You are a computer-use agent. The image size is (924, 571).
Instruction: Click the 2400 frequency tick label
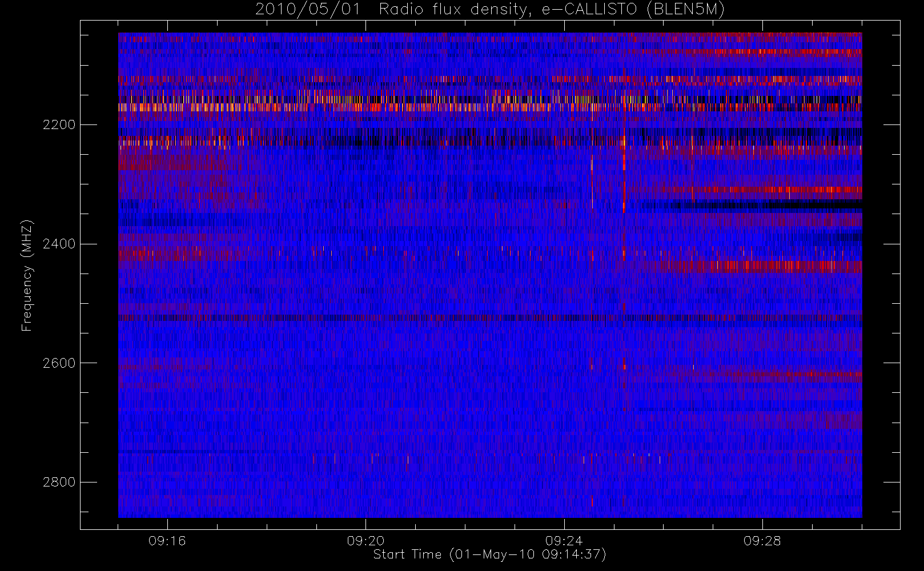59,244
